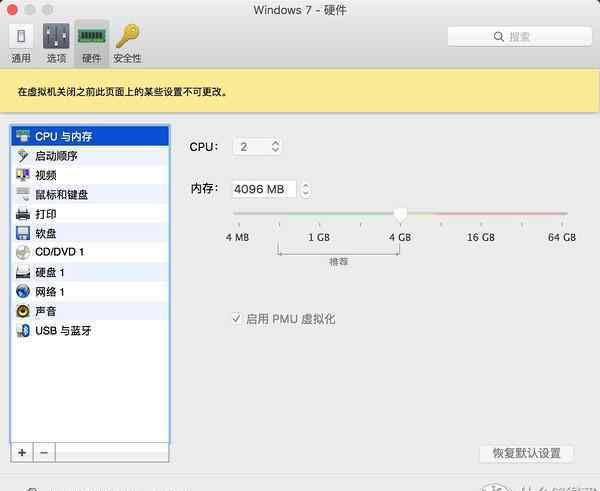Open the 通用 (General) toolbar icon
600x491 pixels.
[21, 43]
